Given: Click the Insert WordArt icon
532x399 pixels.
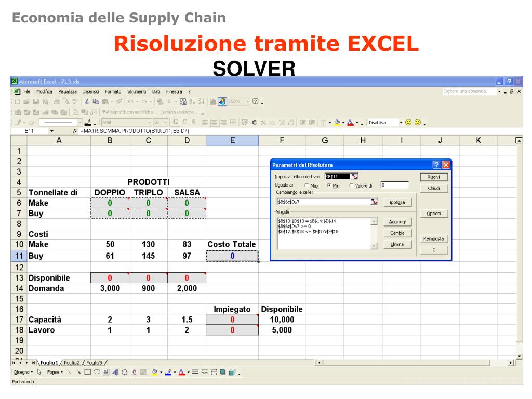Looking at the screenshot, I should coord(115,372).
